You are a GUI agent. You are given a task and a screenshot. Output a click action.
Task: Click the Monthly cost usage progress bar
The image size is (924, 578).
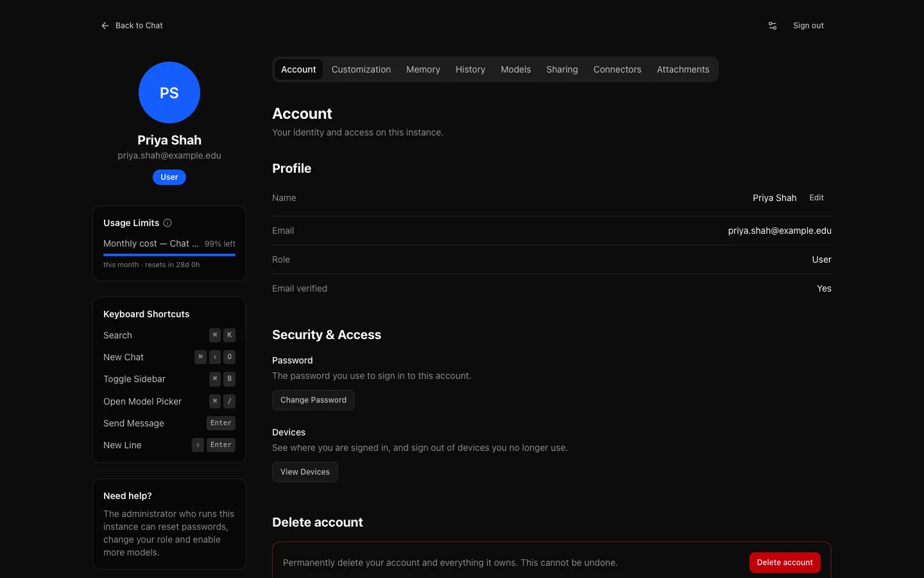click(169, 255)
